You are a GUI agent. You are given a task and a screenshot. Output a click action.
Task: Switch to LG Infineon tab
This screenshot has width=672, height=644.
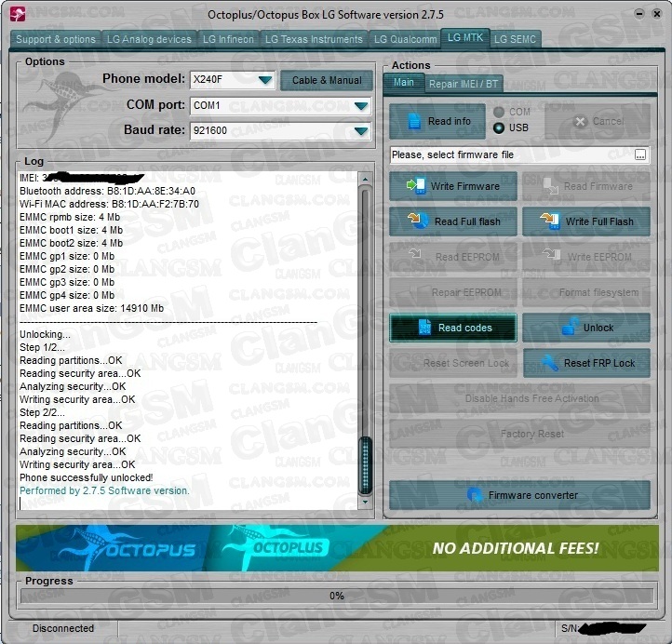click(228, 39)
